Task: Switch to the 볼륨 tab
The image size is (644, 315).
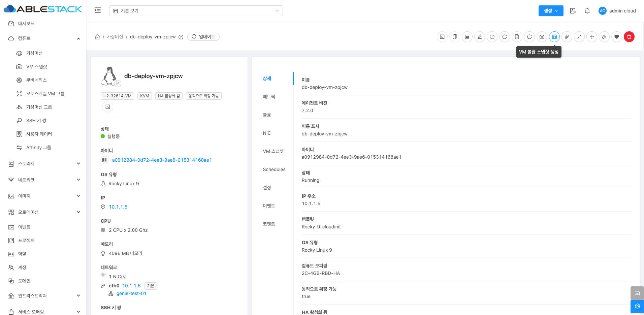Action: point(267,115)
